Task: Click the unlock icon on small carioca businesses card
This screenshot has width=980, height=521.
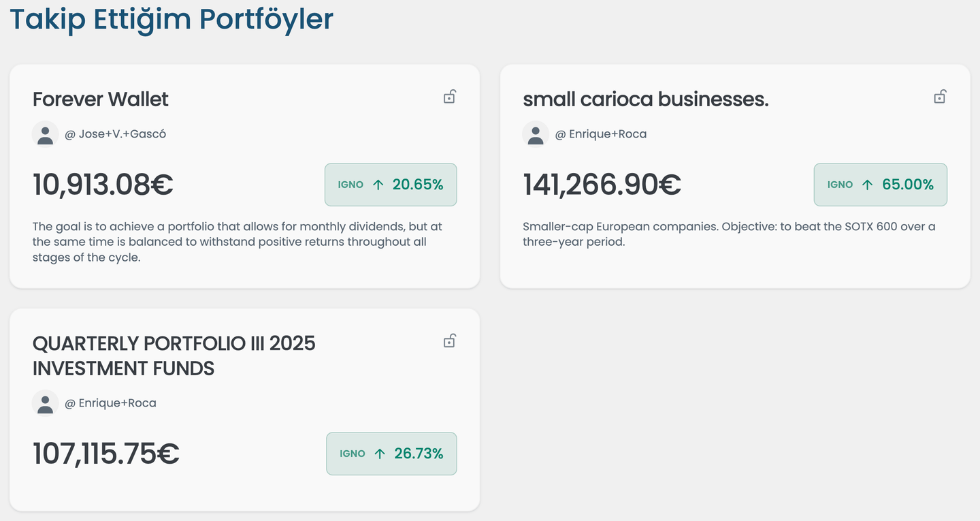Action: click(x=939, y=97)
